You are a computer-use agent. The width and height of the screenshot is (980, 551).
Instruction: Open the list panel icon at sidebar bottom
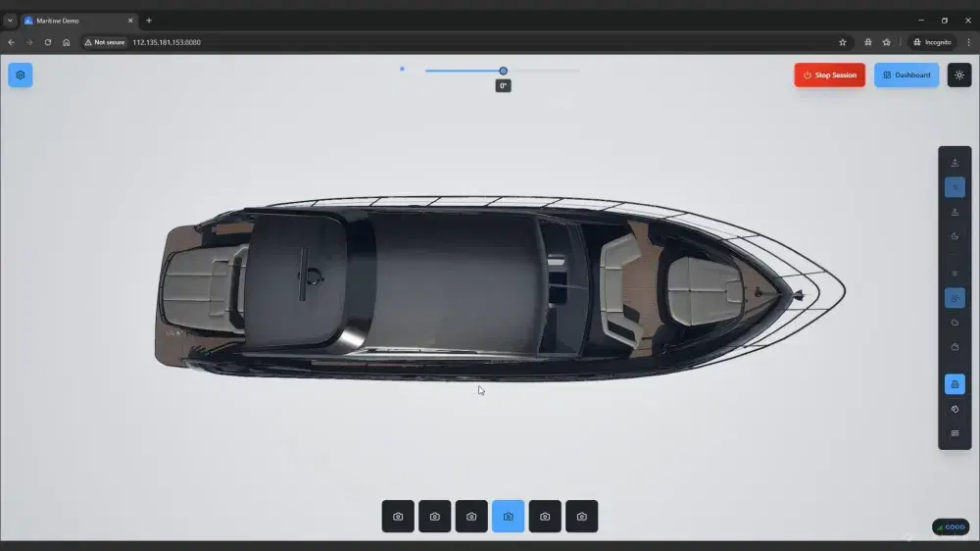pyautogui.click(x=955, y=433)
